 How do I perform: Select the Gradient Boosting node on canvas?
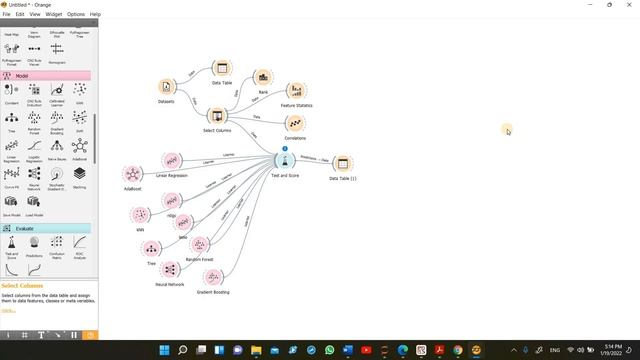tap(213, 278)
